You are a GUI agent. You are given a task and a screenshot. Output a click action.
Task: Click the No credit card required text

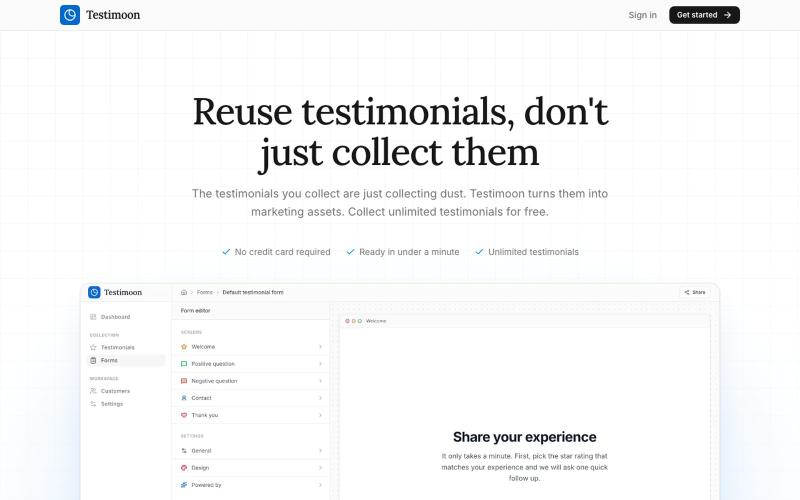[x=282, y=252]
